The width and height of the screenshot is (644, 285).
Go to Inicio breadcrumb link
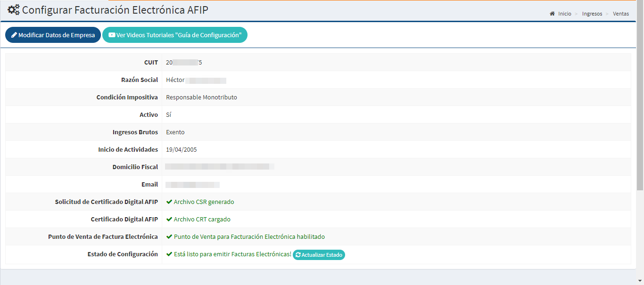pos(565,14)
